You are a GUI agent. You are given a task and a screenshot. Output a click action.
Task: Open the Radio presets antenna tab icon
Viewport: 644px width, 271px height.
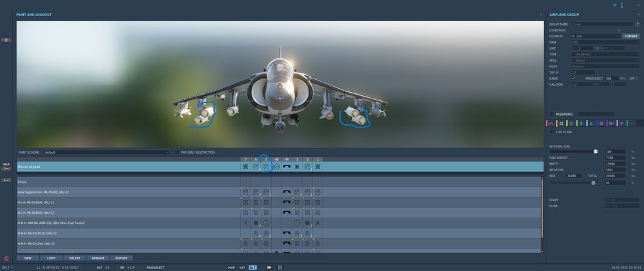(x=621, y=123)
